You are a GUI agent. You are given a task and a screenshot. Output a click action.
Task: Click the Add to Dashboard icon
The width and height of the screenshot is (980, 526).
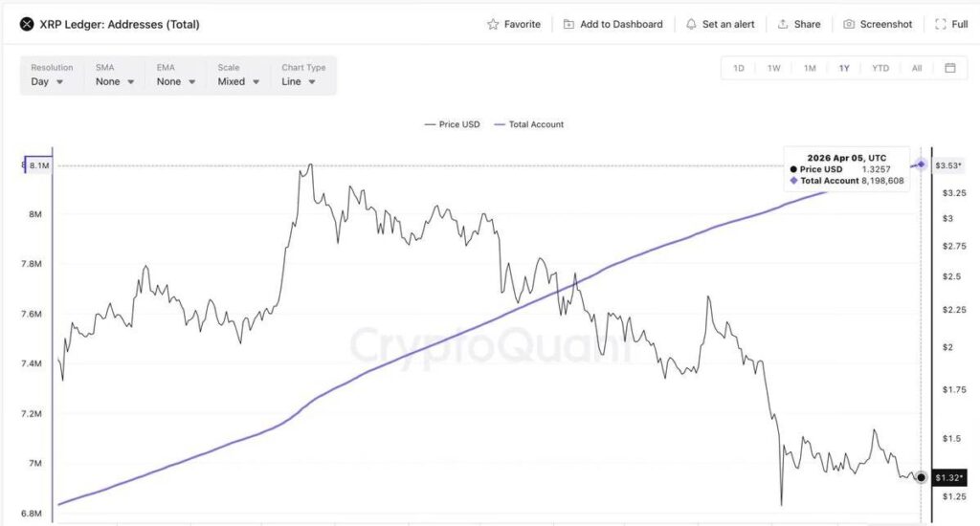pos(569,24)
